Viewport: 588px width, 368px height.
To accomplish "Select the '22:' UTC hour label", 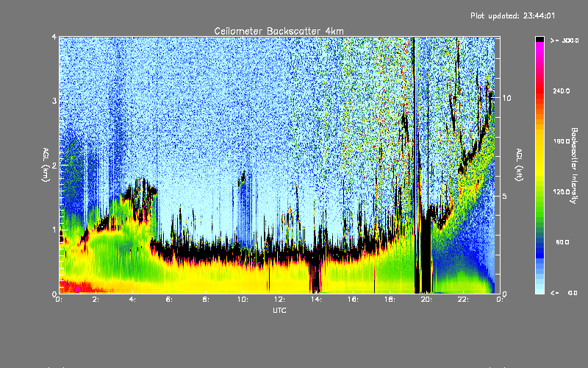I will 463,300.
